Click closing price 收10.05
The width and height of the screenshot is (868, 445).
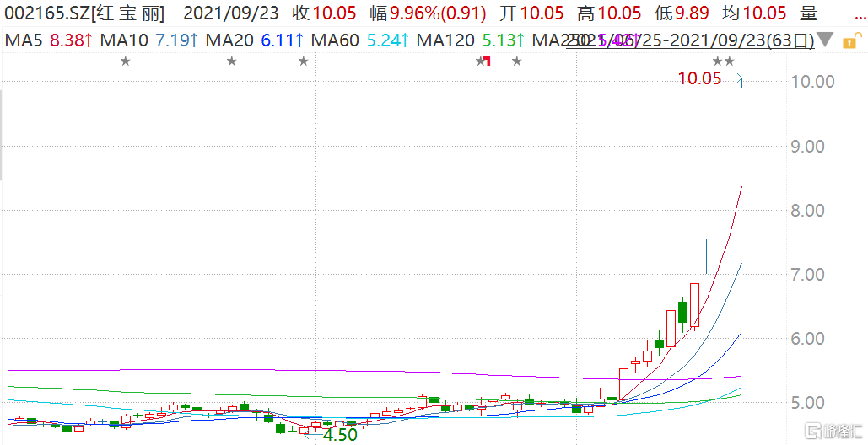326,13
